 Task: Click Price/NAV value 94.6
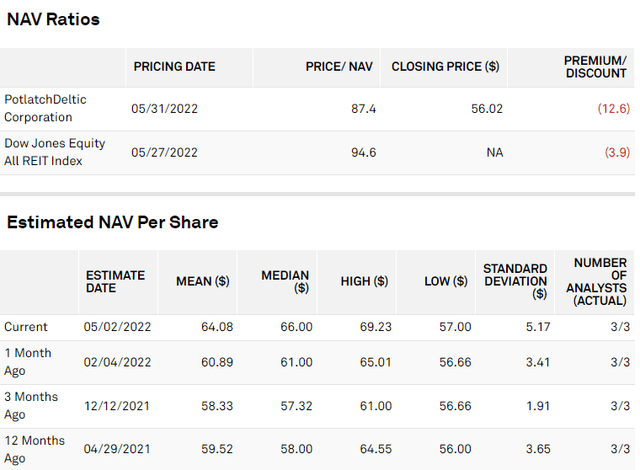363,153
